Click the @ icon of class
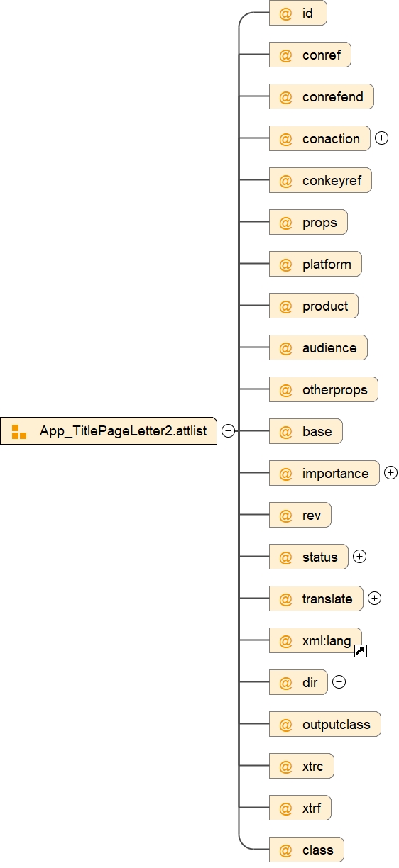 [x=286, y=850]
